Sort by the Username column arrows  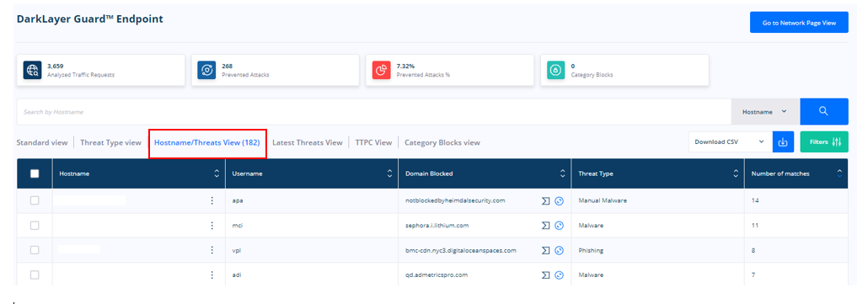click(x=389, y=173)
